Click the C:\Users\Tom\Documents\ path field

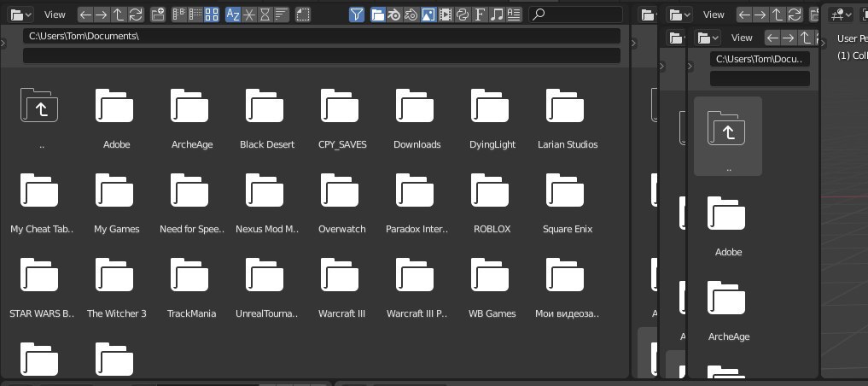322,36
